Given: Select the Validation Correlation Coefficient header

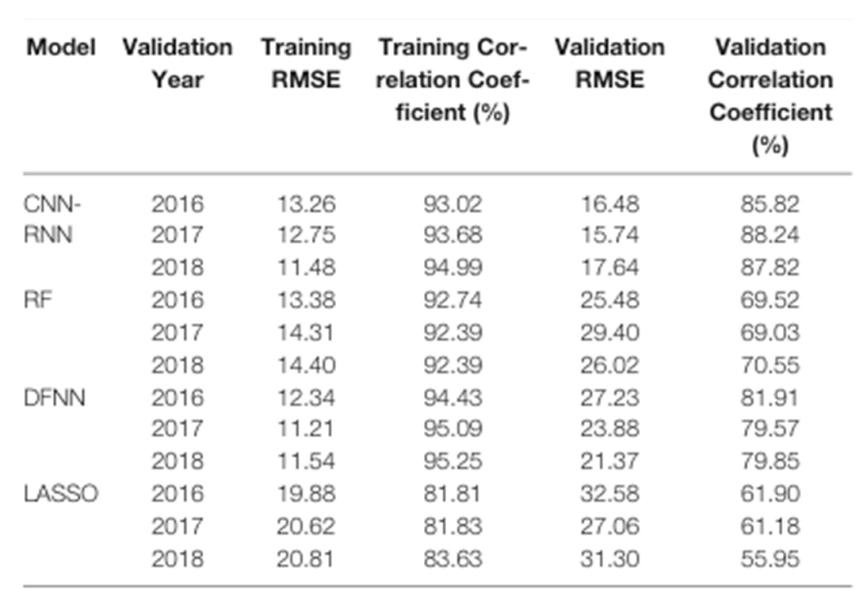Looking at the screenshot, I should click(x=770, y=96).
